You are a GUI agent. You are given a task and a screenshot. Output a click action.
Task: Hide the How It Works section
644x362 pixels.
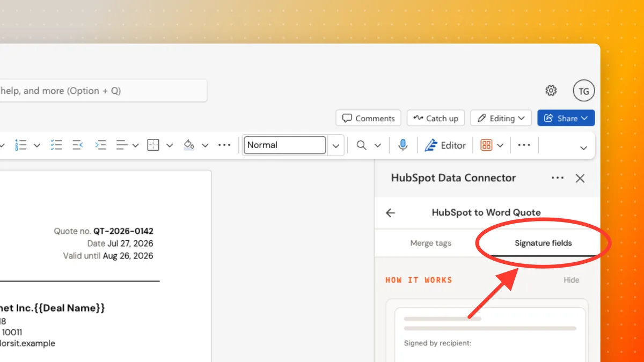[x=572, y=280]
